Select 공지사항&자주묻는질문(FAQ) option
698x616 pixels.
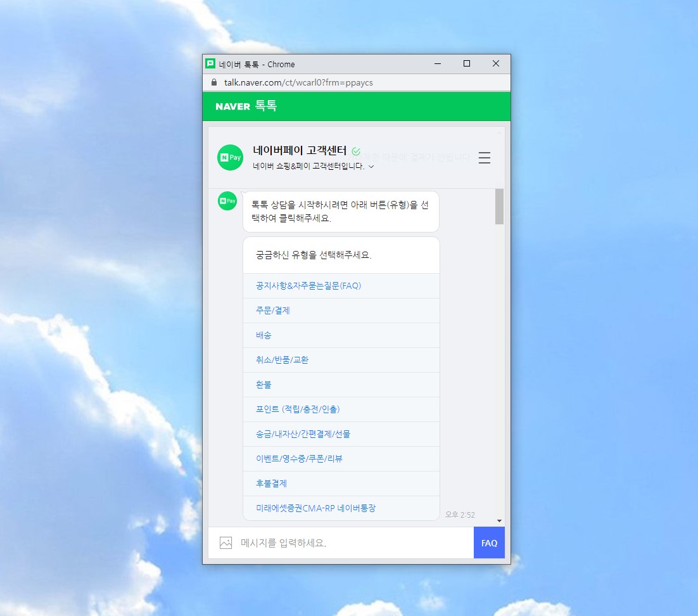click(341, 286)
